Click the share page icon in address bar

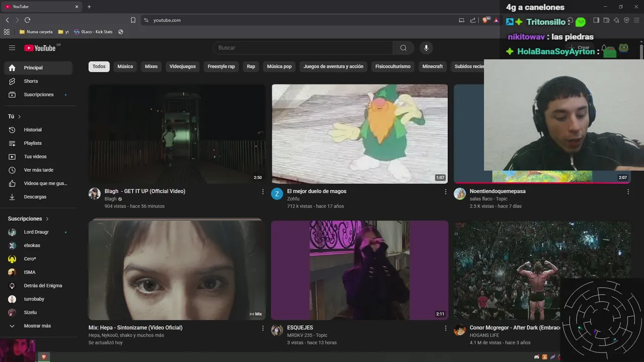tap(473, 20)
